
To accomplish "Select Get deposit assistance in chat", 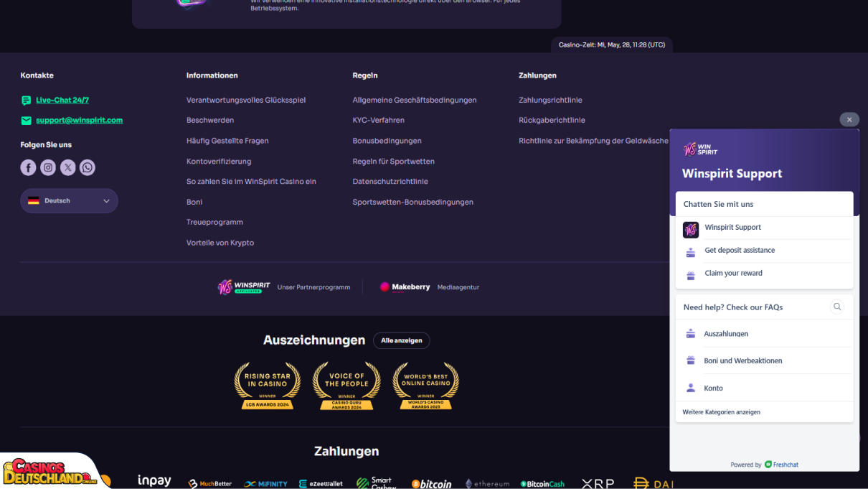I will (764, 251).
